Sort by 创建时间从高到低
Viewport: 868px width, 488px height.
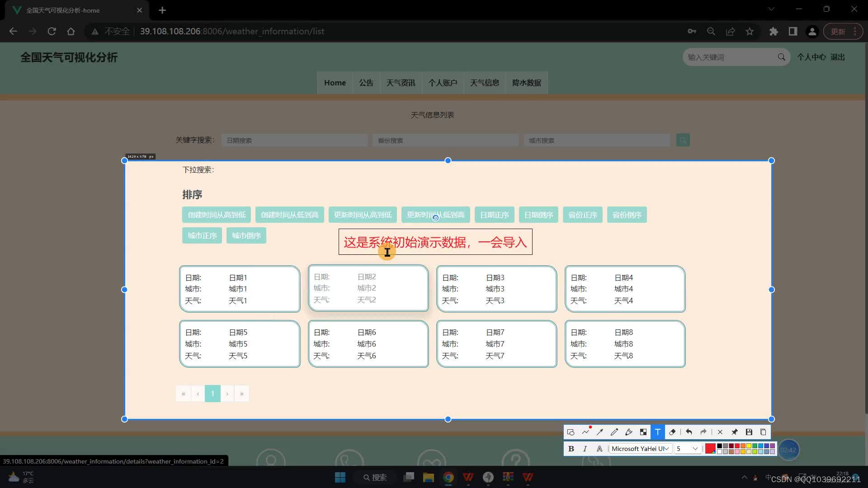click(217, 215)
